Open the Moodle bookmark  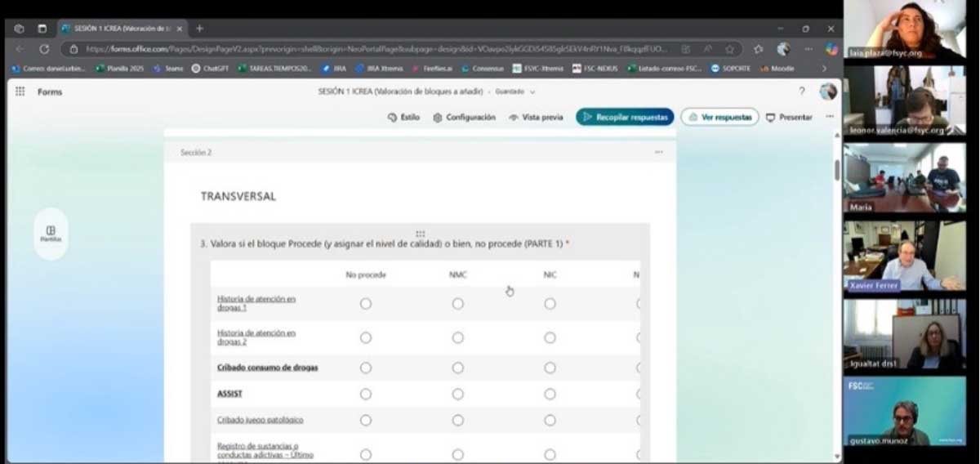[777, 69]
